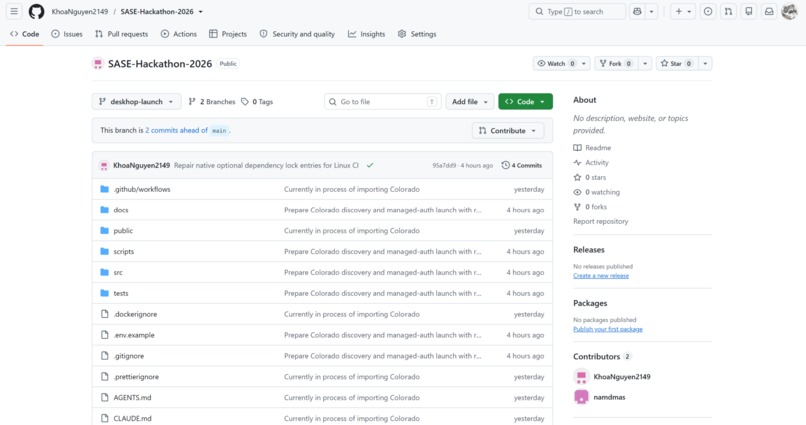The height and width of the screenshot is (425, 806).
Task: Expand the create new plus dropdown
Action: coord(683,11)
